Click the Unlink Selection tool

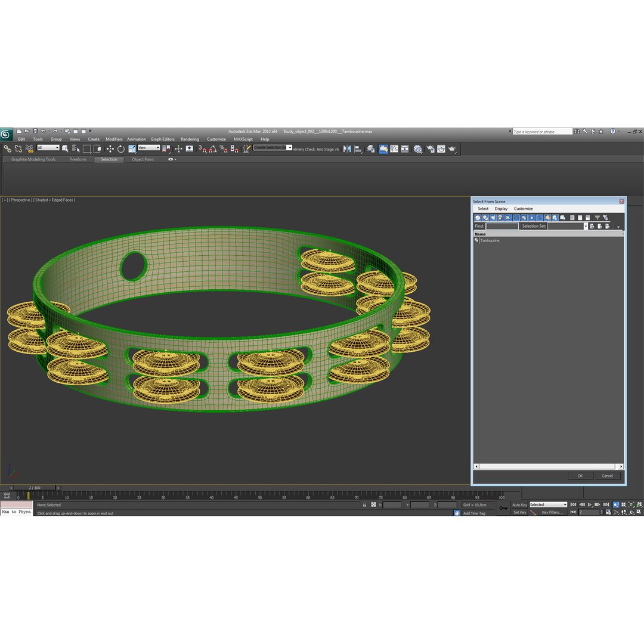coord(18,148)
